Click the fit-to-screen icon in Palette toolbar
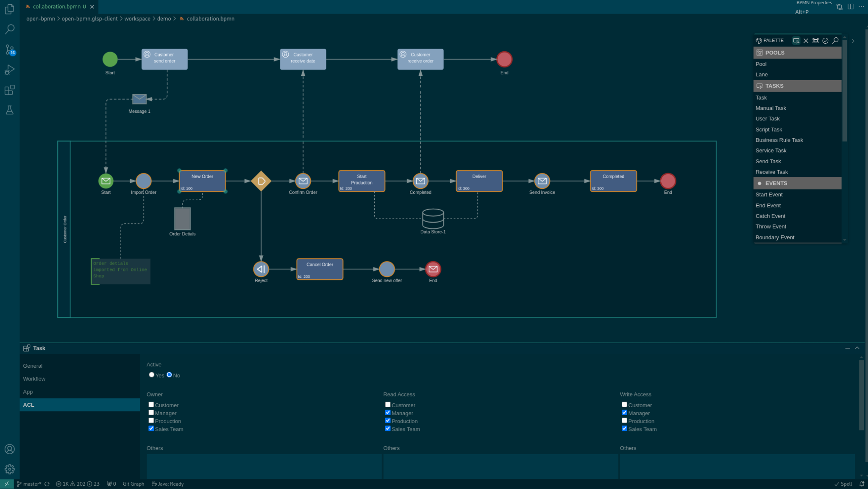868x489 pixels. pos(815,41)
